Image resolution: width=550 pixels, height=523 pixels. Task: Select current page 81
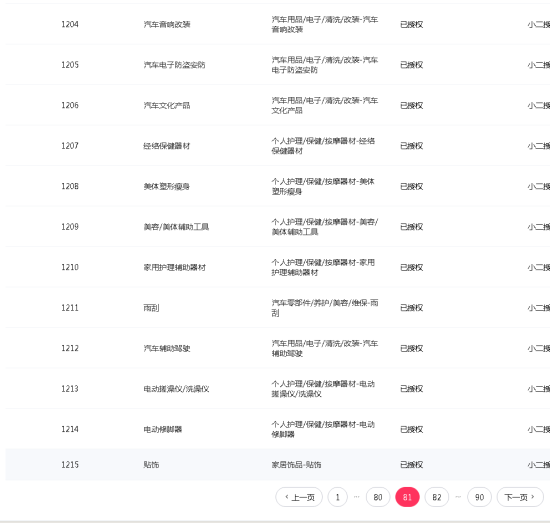point(407,497)
